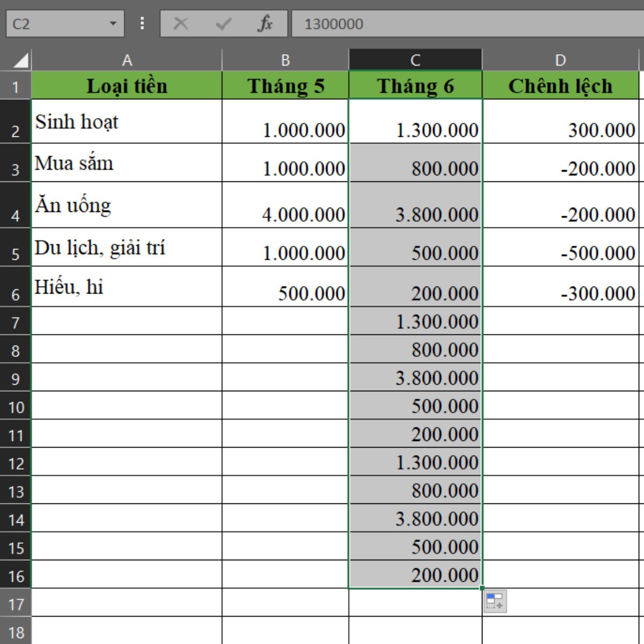Open the Name Box dropdown arrow
Image resolution: width=644 pixels, height=644 pixels.
(113, 23)
